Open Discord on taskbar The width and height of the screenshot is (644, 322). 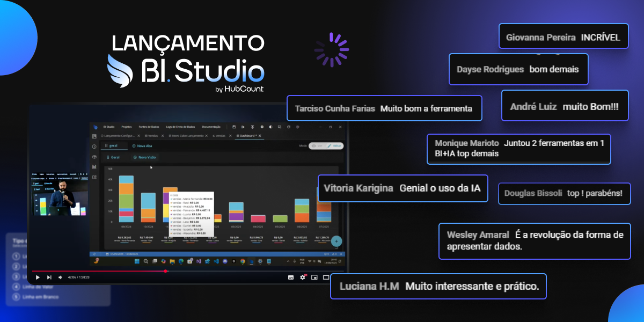click(225, 261)
